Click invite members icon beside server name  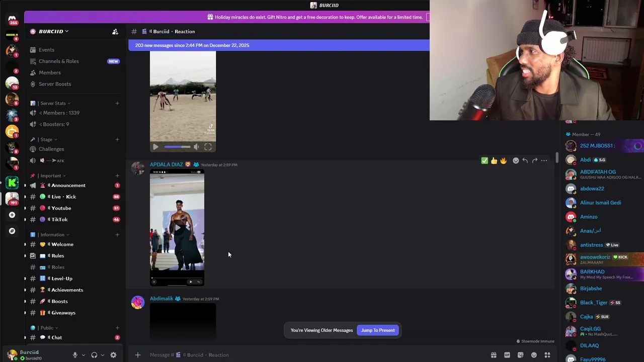115,32
